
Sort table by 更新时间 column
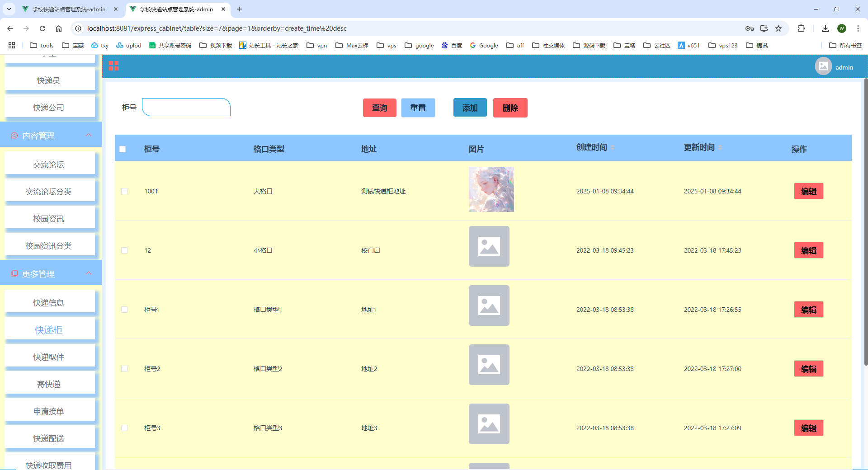pos(721,148)
